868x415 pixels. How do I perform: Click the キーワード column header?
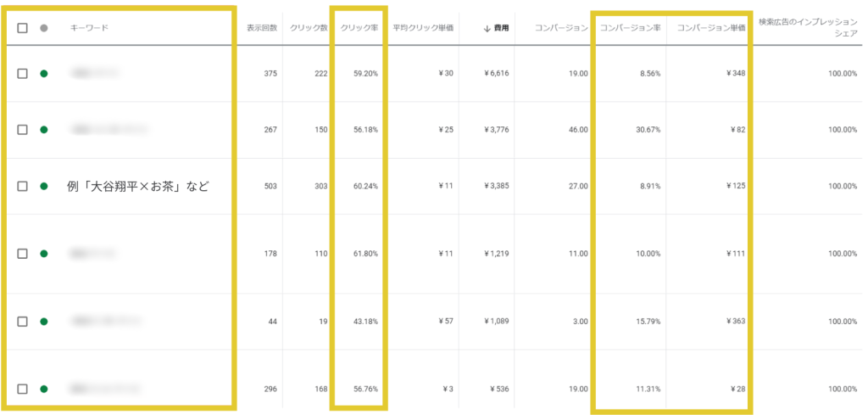(89, 28)
